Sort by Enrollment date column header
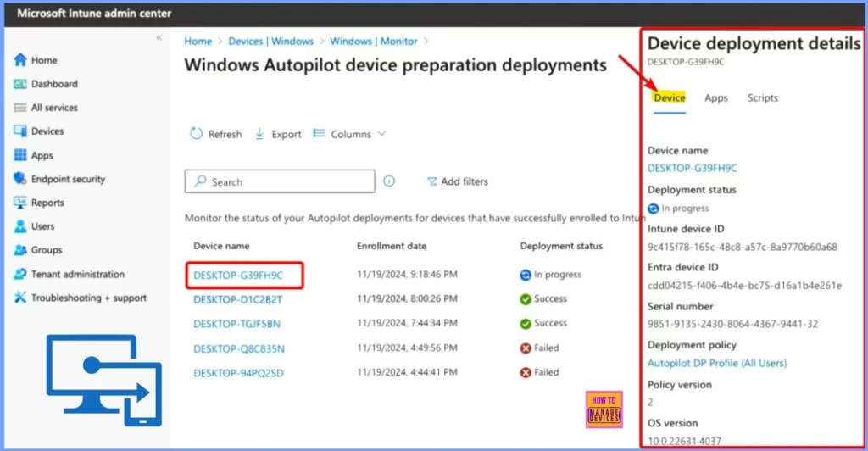Image resolution: width=868 pixels, height=451 pixels. [x=392, y=246]
